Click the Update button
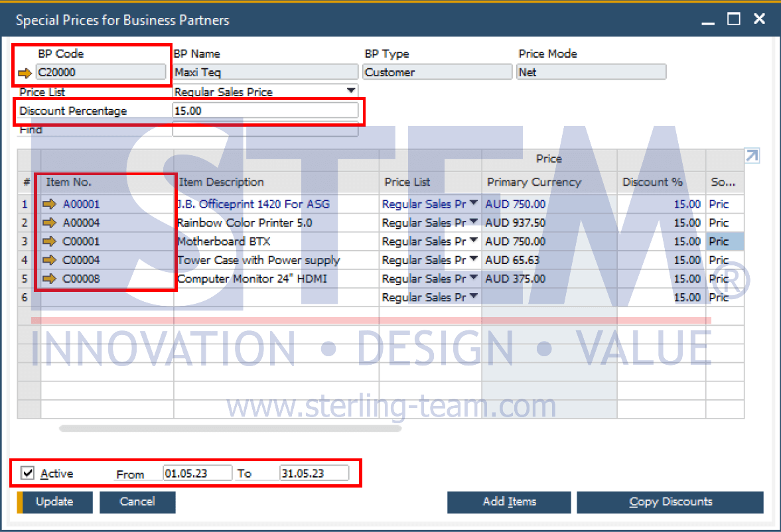This screenshot has width=781, height=532. pos(55,502)
